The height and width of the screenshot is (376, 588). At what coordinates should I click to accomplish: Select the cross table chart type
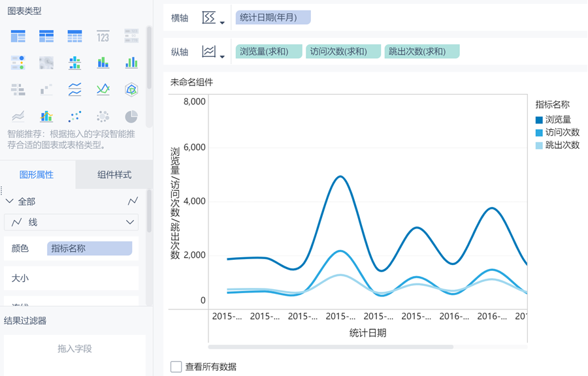pyautogui.click(x=46, y=37)
